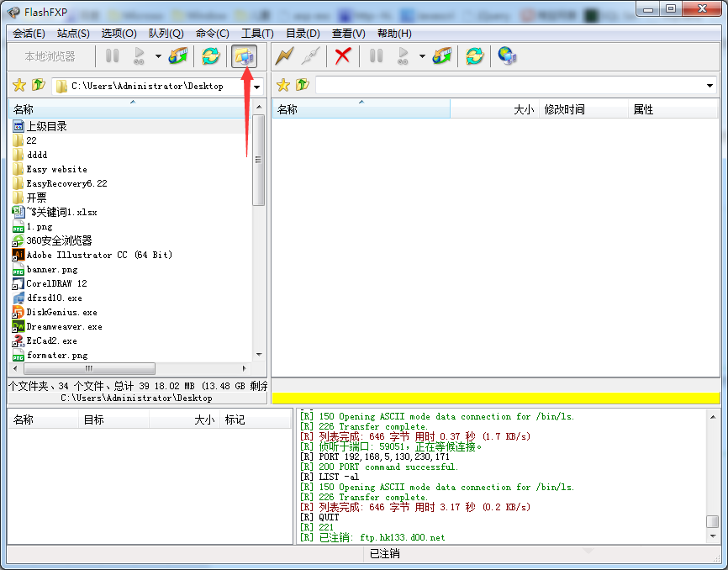The image size is (728, 570).
Task: Refresh the remote pane on the right
Action: (475, 56)
